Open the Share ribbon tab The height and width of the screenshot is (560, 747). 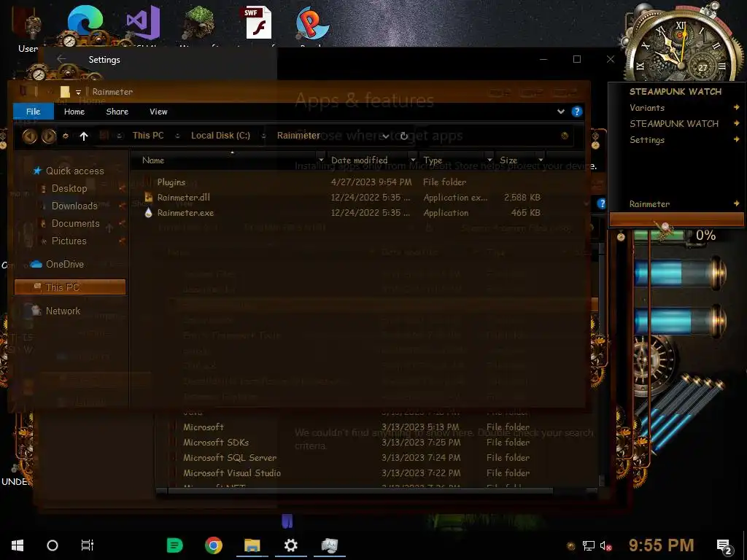[x=117, y=112]
